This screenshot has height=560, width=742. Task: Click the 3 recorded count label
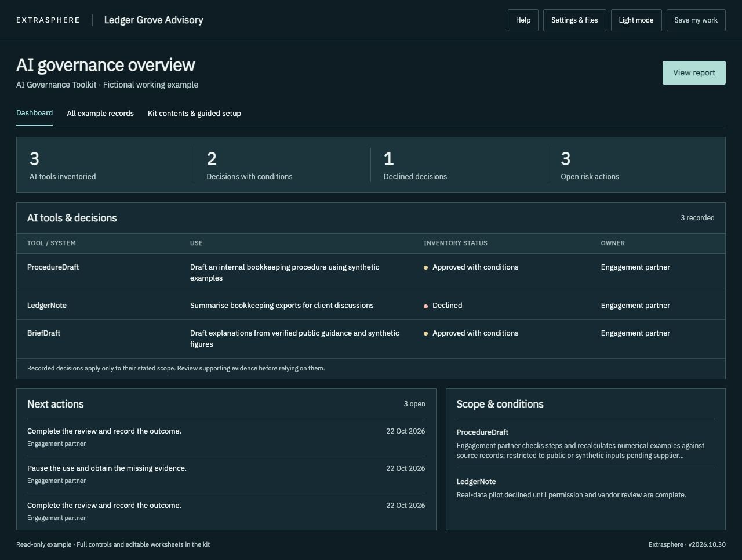pyautogui.click(x=697, y=218)
